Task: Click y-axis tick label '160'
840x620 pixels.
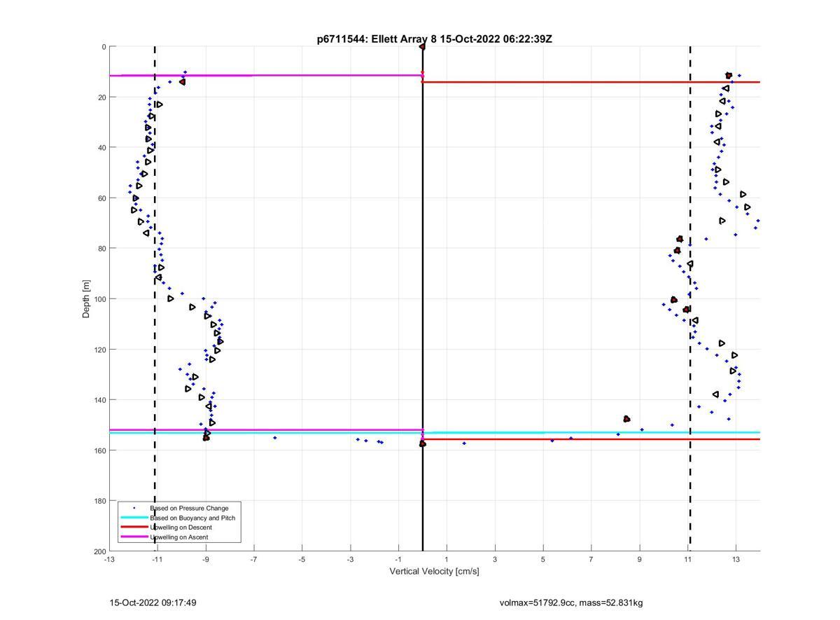Action: tap(99, 450)
